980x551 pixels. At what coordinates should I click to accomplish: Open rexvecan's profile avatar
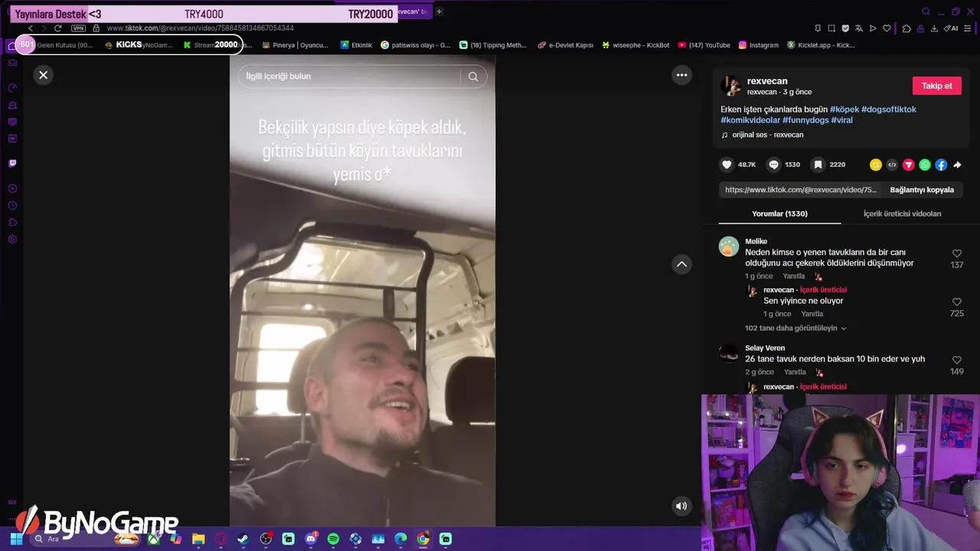[731, 86]
